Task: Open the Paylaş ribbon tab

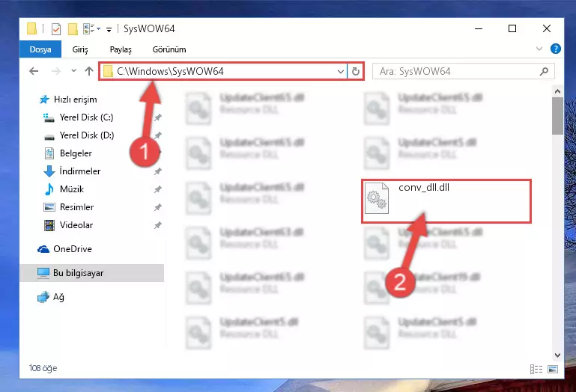Action: coord(121,49)
